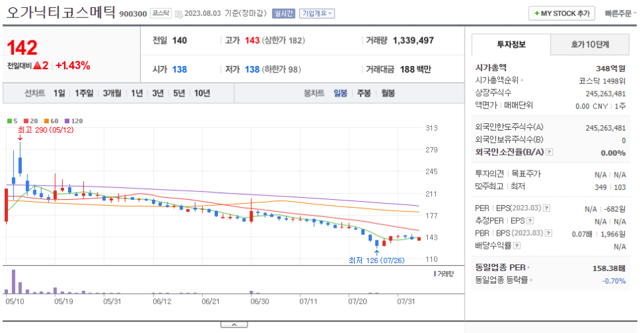Collapse the chart with the bottom chevron handle

point(234,325)
